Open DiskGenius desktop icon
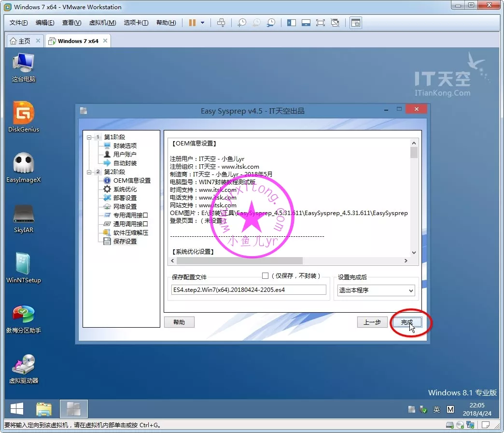This screenshot has height=433, width=504. (24, 116)
